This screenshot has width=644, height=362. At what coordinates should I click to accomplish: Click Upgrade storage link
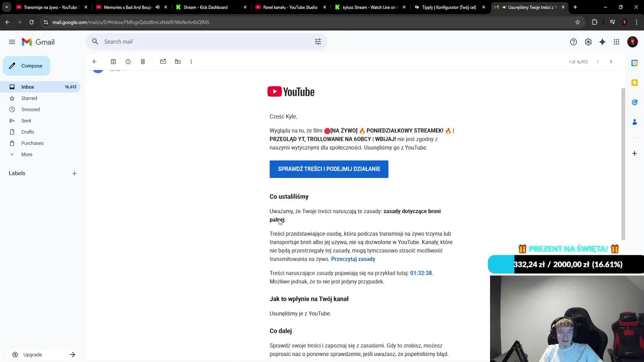coord(33,354)
